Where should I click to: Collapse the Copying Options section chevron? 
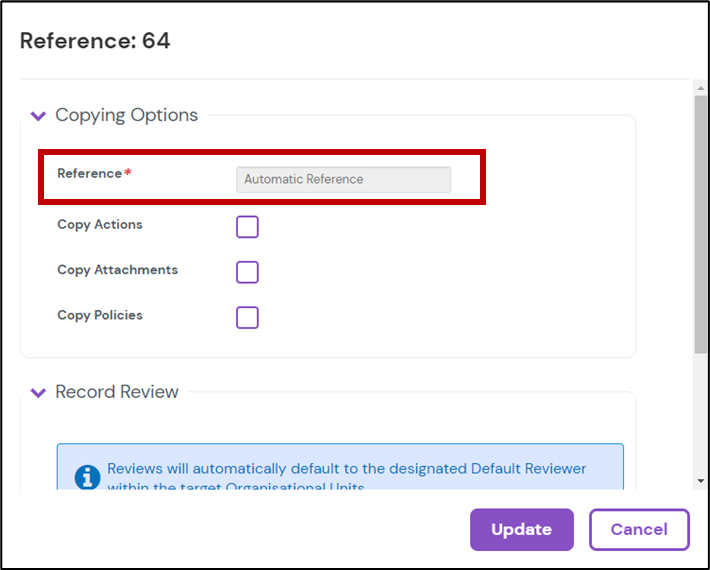coord(38,116)
